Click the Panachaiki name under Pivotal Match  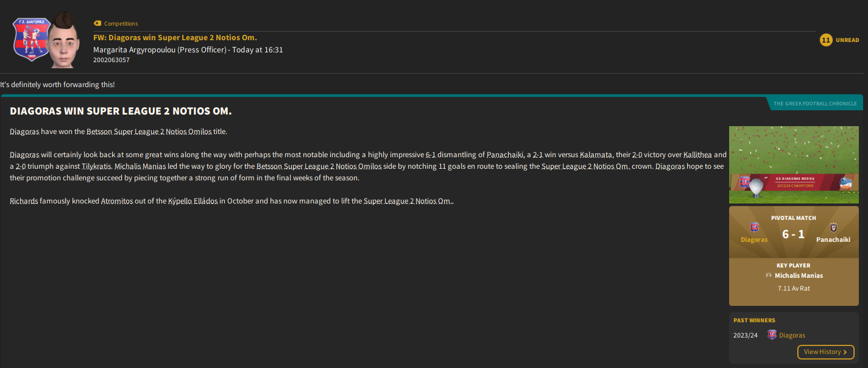(833, 239)
